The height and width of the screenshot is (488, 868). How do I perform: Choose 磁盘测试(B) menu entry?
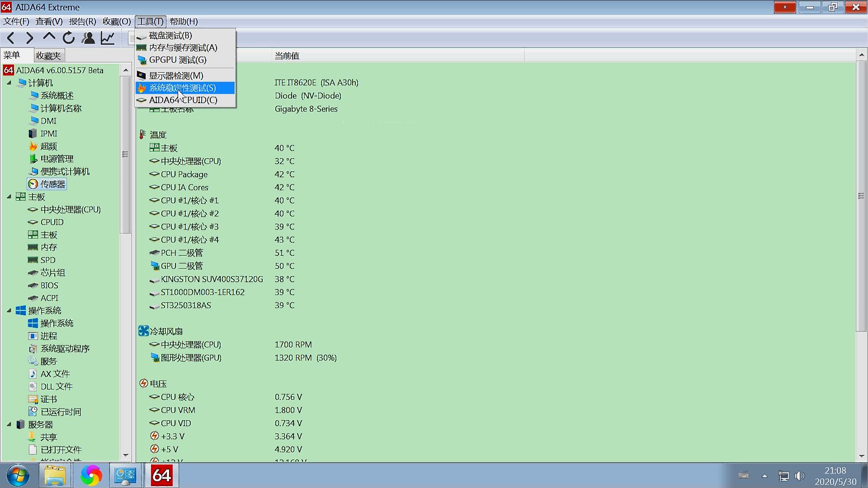pos(170,36)
